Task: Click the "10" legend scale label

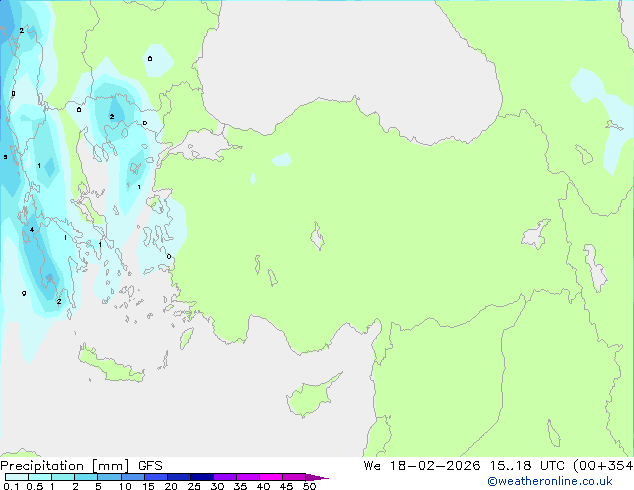Action: (125, 486)
